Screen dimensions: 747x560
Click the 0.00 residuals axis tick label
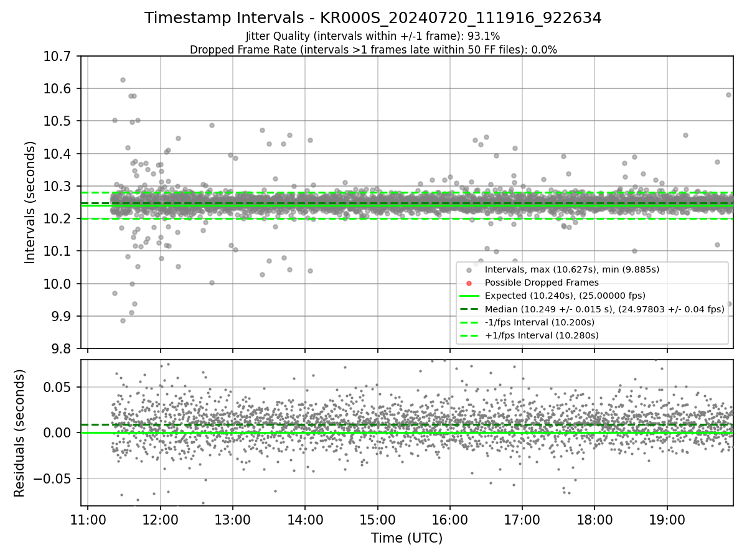(57, 433)
